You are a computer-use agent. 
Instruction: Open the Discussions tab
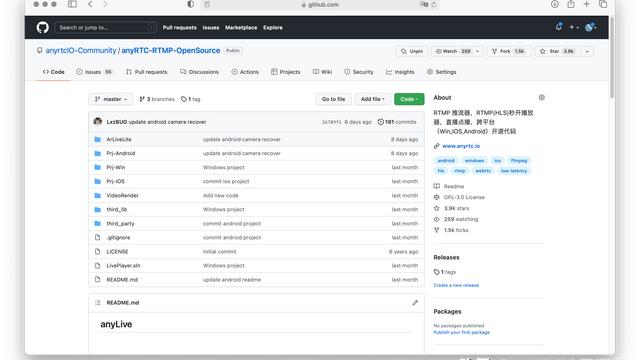click(199, 72)
